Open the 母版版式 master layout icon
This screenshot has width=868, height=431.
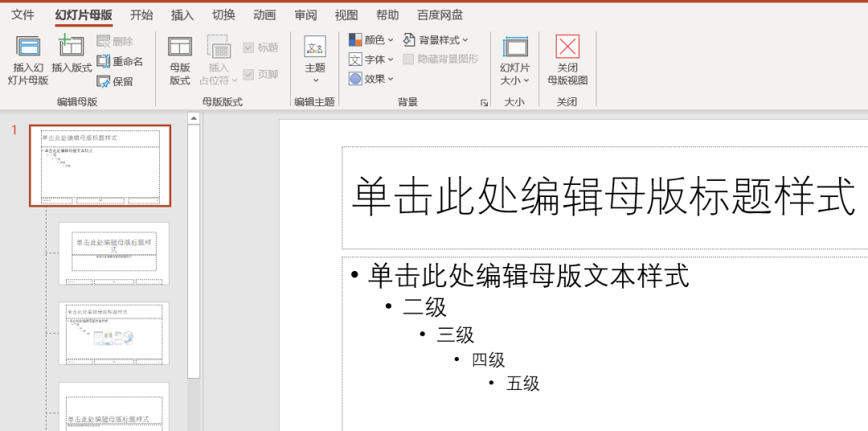tap(180, 47)
